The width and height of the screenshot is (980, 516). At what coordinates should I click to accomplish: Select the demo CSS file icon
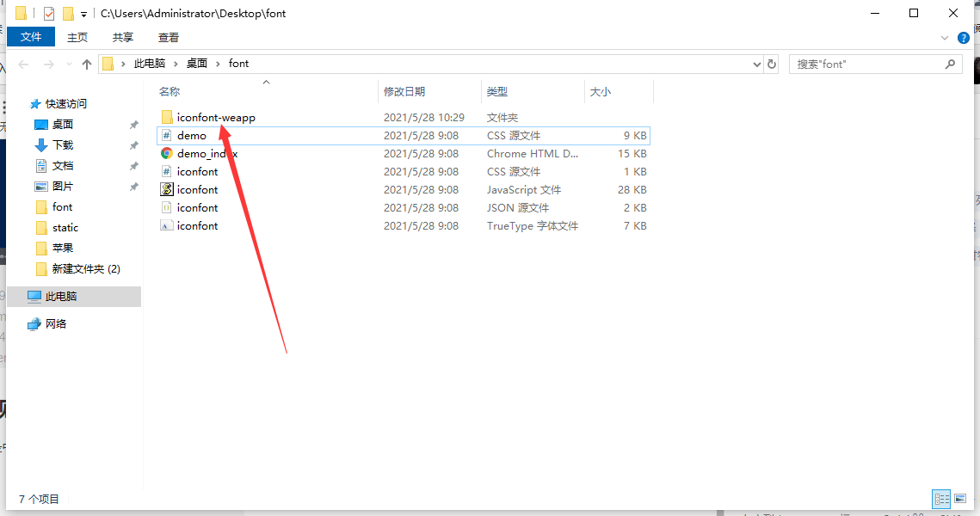click(x=166, y=136)
